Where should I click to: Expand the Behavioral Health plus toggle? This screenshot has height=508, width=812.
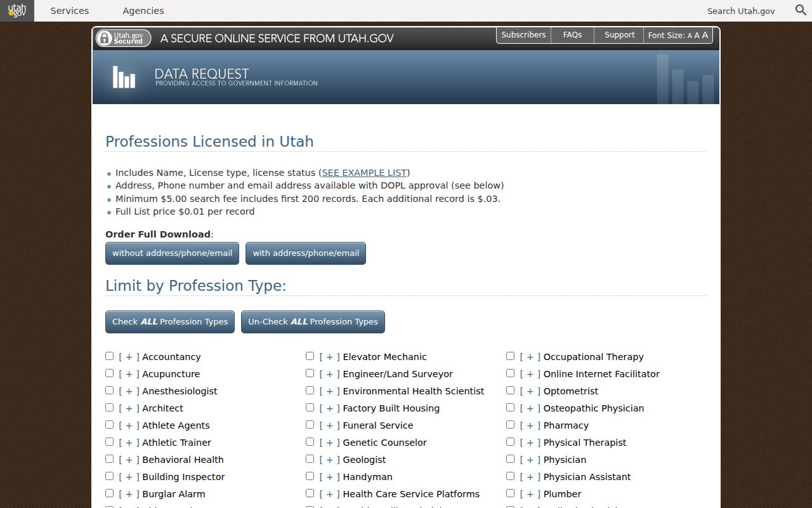tap(129, 460)
